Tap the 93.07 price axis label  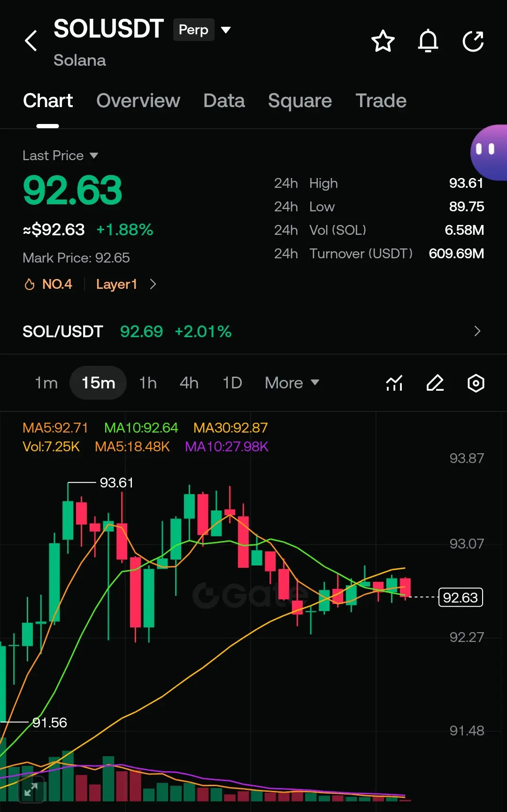467,544
